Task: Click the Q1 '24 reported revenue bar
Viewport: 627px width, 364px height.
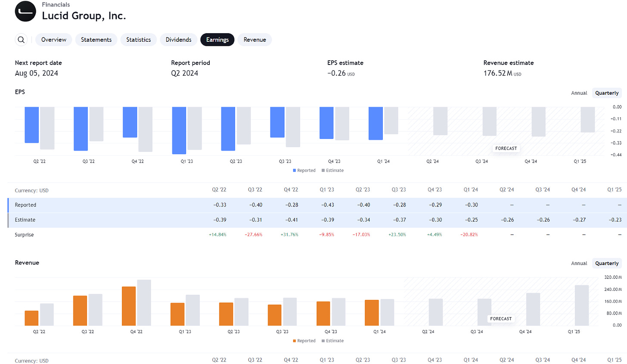Action: pyautogui.click(x=372, y=313)
